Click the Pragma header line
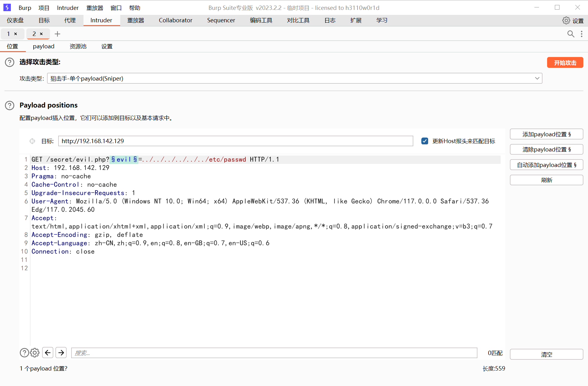Image resolution: width=588 pixels, height=386 pixels. (x=61, y=176)
